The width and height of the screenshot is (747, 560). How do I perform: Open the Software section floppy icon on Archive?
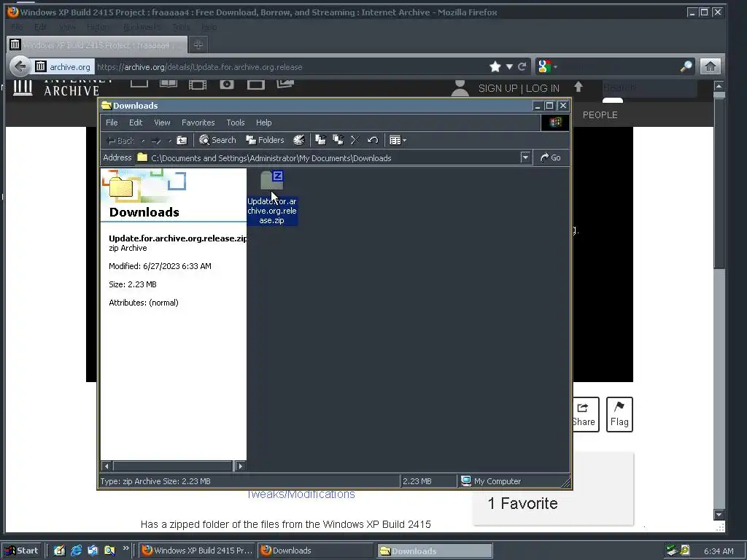(x=255, y=85)
